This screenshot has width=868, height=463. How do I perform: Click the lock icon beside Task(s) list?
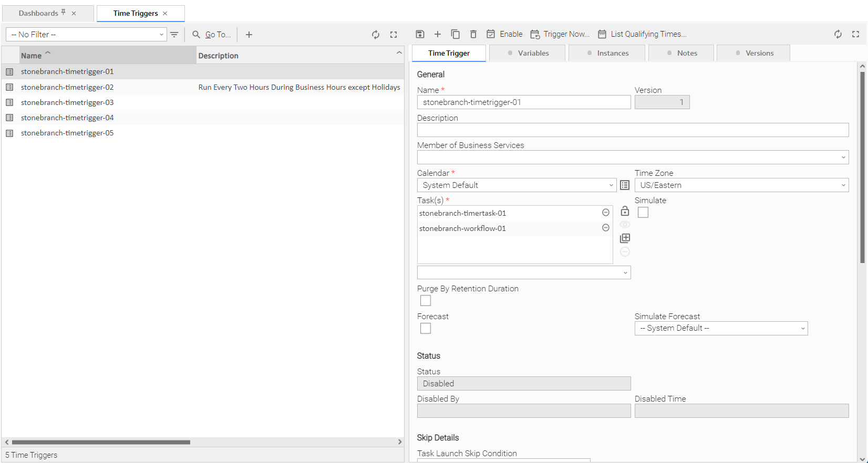point(624,211)
